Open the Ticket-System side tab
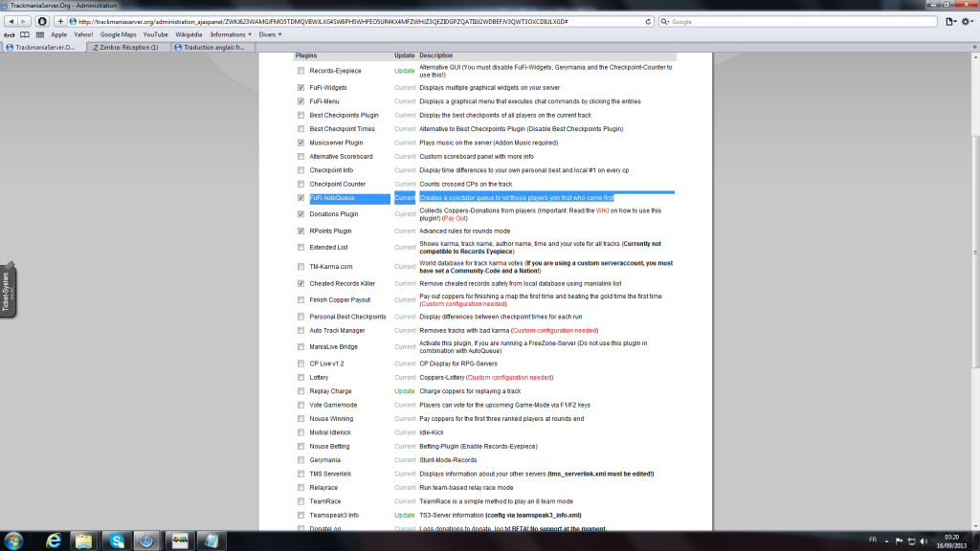This screenshot has width=980, height=551. tap(8, 291)
